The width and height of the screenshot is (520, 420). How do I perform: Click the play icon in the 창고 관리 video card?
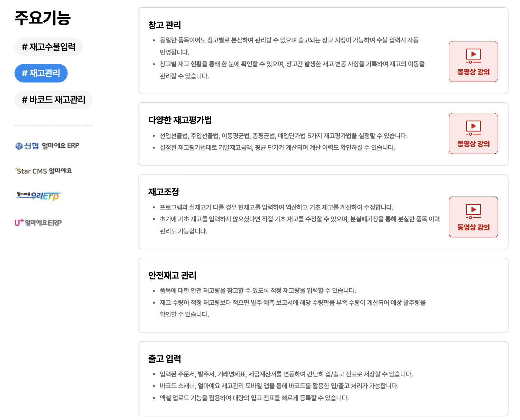point(473,55)
